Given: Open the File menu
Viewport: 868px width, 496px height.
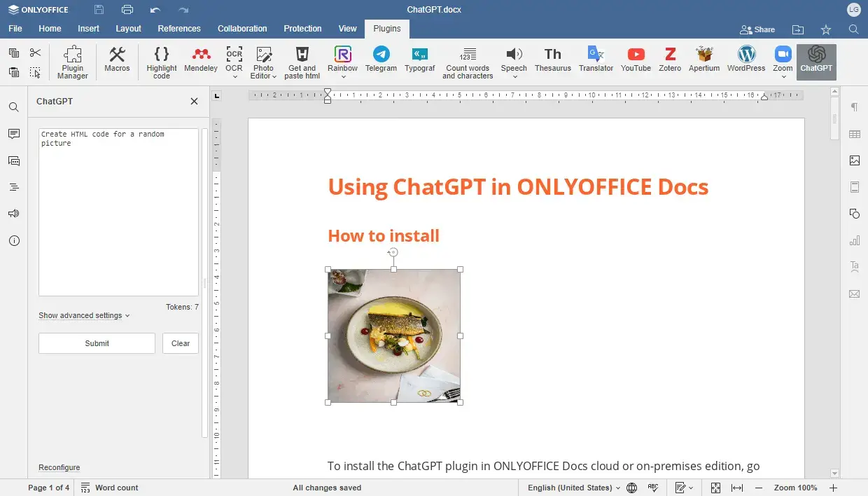Looking at the screenshot, I should 15,29.
